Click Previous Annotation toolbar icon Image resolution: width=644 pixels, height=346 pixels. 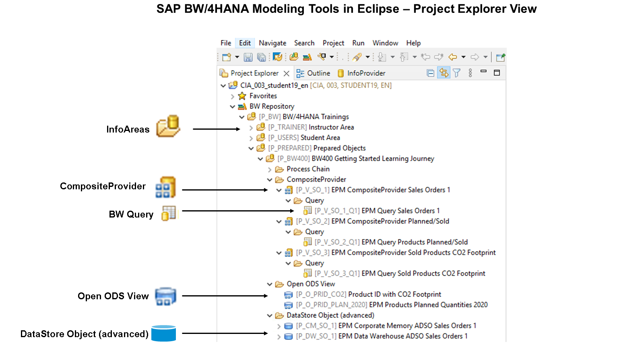coord(404,57)
